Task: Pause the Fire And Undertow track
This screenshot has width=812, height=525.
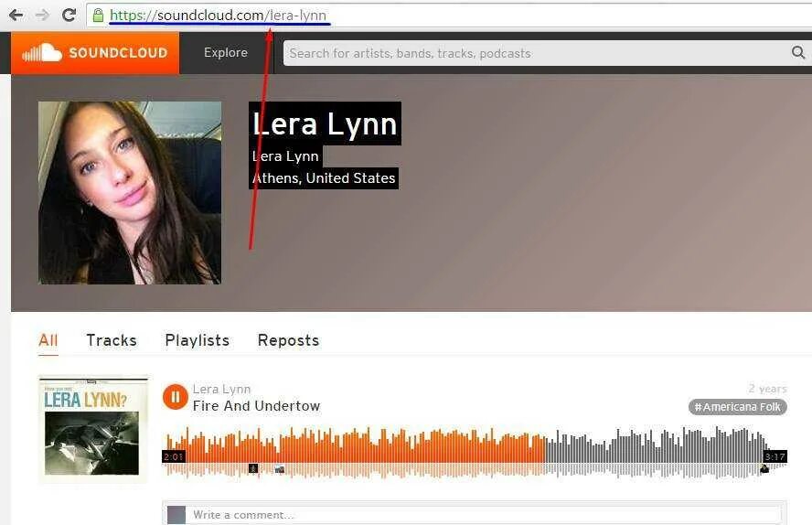Action: [x=175, y=397]
